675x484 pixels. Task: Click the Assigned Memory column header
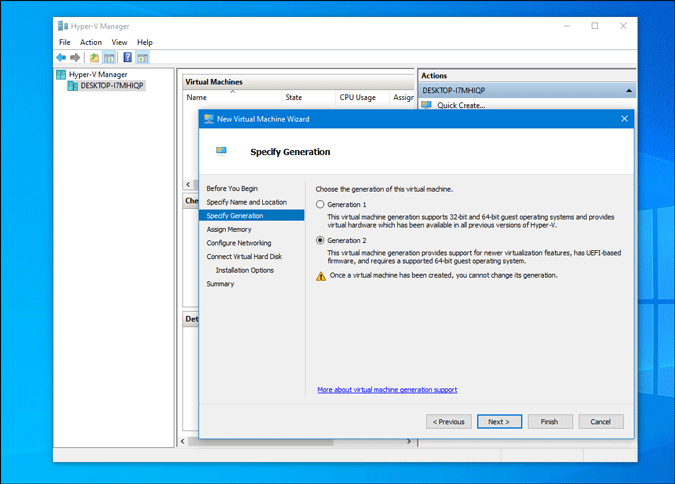[x=403, y=97]
